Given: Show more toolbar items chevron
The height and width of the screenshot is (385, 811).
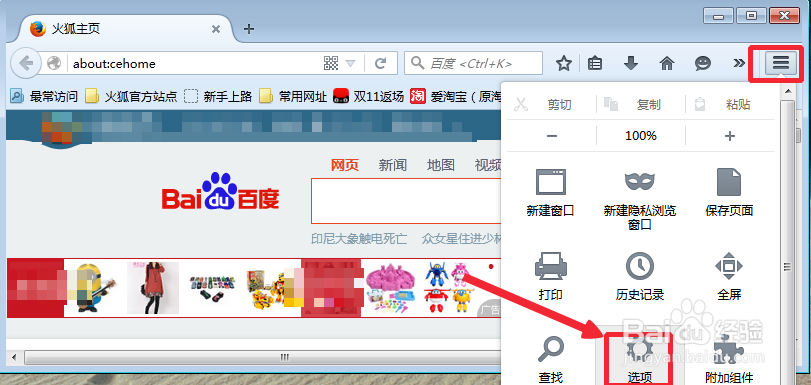Looking at the screenshot, I should point(739,63).
